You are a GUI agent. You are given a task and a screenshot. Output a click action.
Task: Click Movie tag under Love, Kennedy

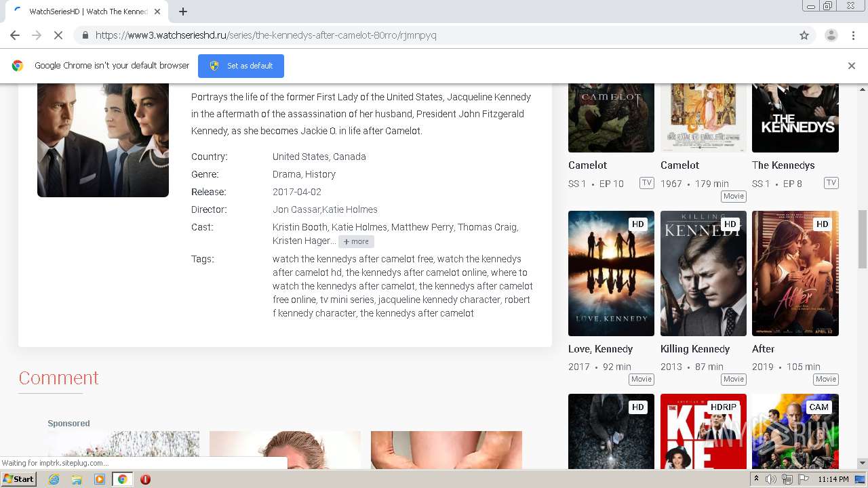pyautogui.click(x=642, y=380)
